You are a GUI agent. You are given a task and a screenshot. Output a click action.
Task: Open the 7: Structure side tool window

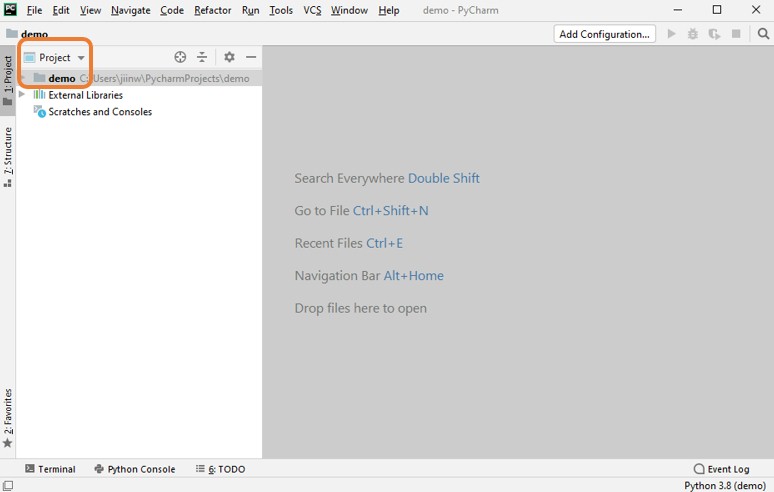click(8, 157)
